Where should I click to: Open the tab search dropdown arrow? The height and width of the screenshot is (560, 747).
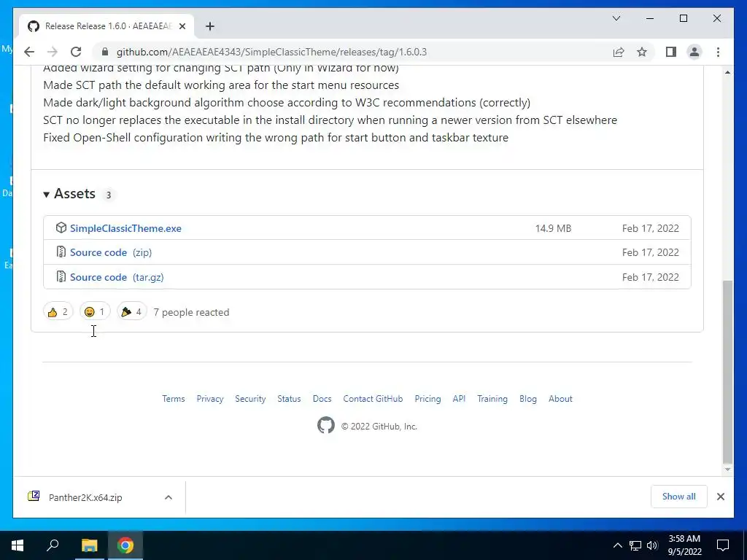pos(616,18)
